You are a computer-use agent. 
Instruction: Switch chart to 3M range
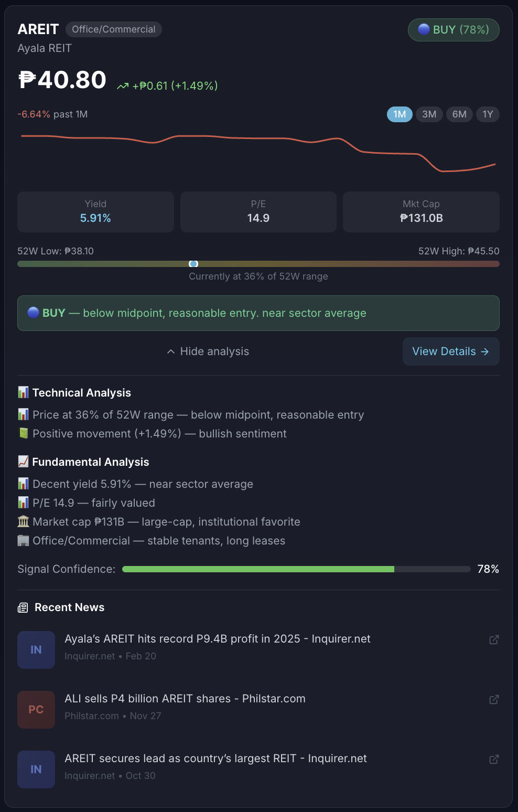pos(429,114)
